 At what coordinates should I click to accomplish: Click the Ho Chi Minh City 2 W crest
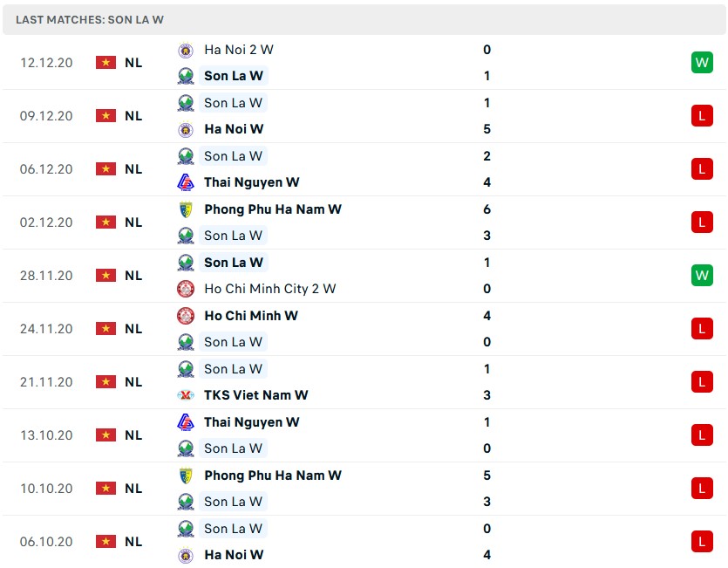tap(186, 289)
